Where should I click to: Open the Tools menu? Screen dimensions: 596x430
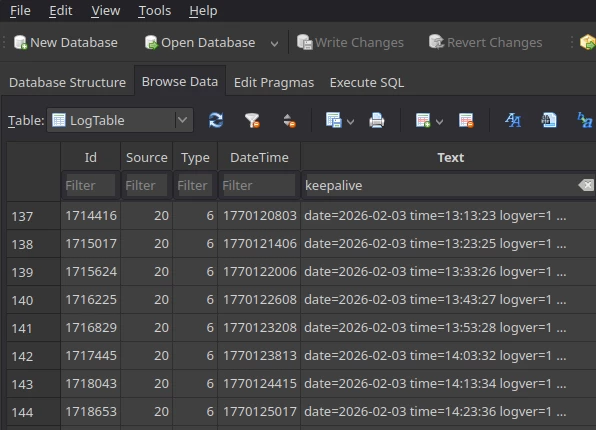pyautogui.click(x=154, y=11)
